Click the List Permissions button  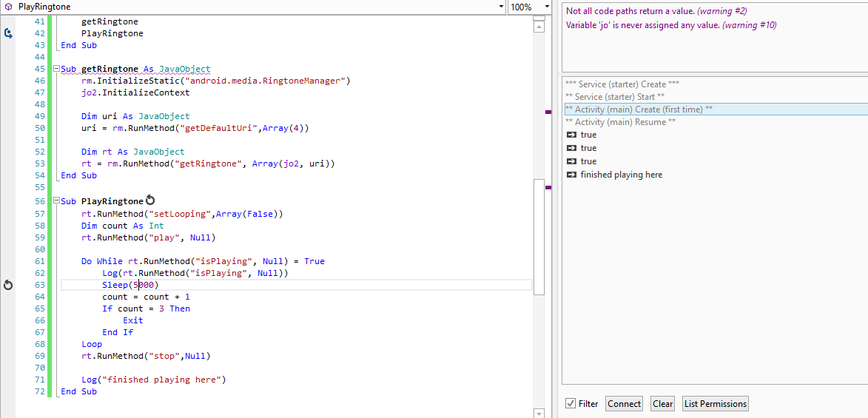(715, 403)
